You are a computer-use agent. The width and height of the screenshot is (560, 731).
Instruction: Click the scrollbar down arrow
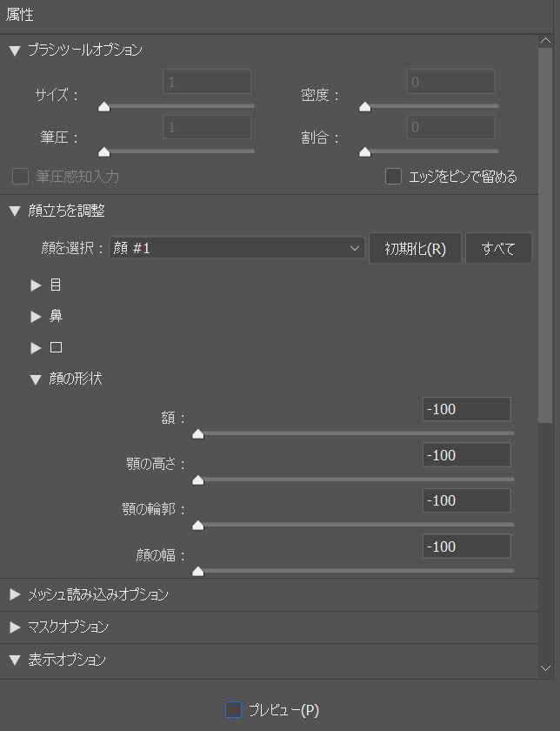(545, 667)
